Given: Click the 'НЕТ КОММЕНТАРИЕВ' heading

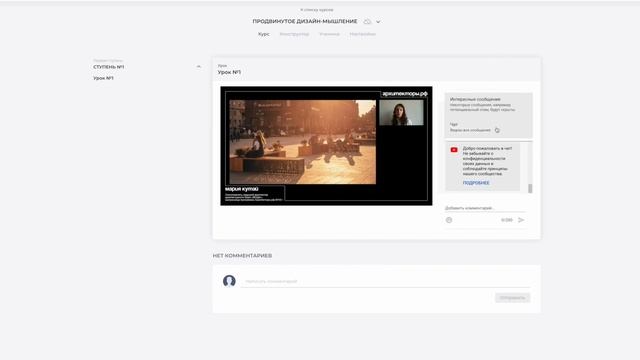Looking at the screenshot, I should [x=242, y=256].
